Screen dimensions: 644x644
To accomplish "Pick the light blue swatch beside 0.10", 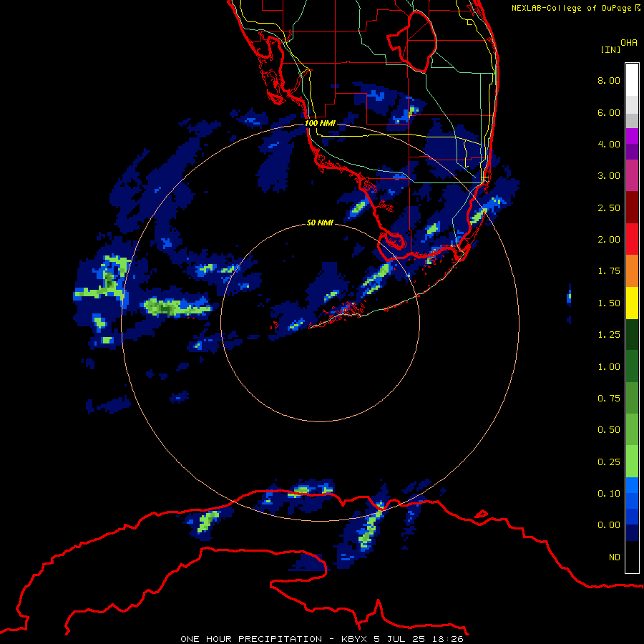I will click(632, 485).
